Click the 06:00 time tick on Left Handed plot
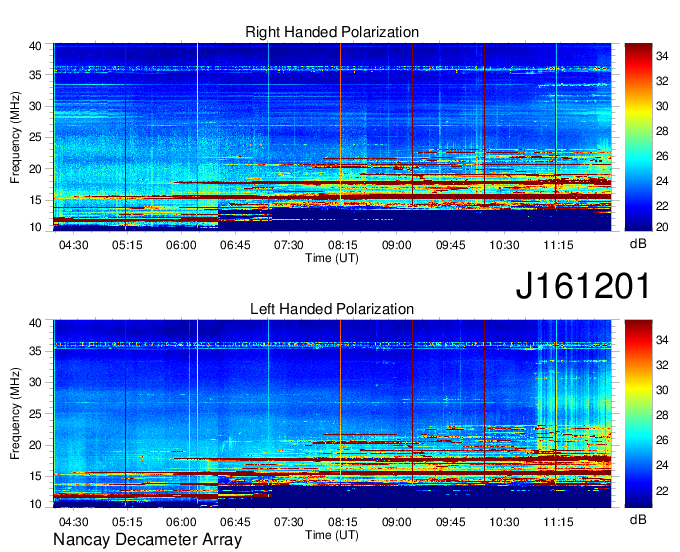This screenshot has width=680, height=552. click(181, 522)
